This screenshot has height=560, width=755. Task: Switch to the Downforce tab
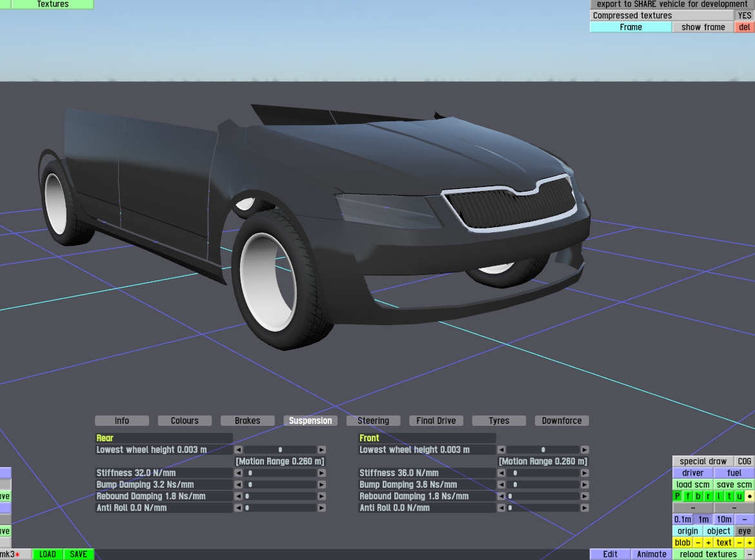(562, 421)
